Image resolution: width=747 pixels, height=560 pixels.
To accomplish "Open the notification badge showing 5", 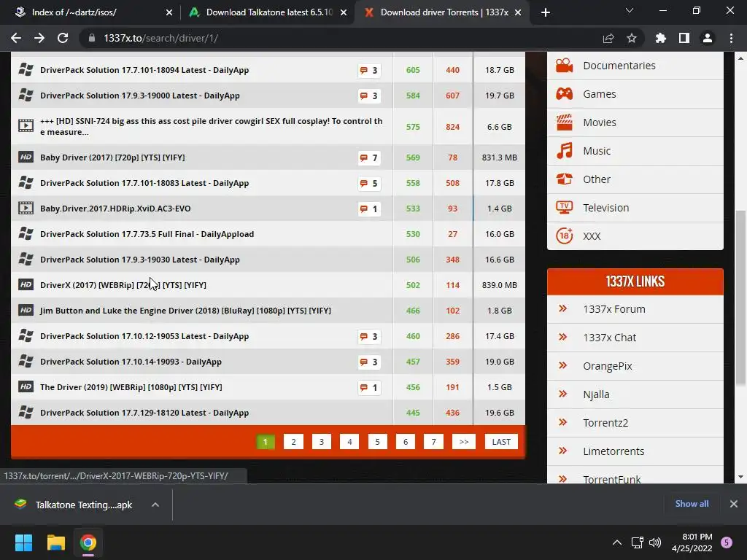I will [727, 542].
